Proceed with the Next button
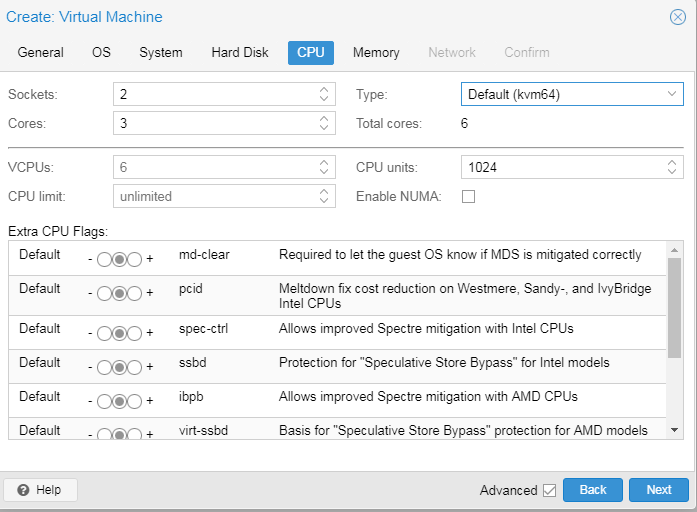 pos(659,490)
